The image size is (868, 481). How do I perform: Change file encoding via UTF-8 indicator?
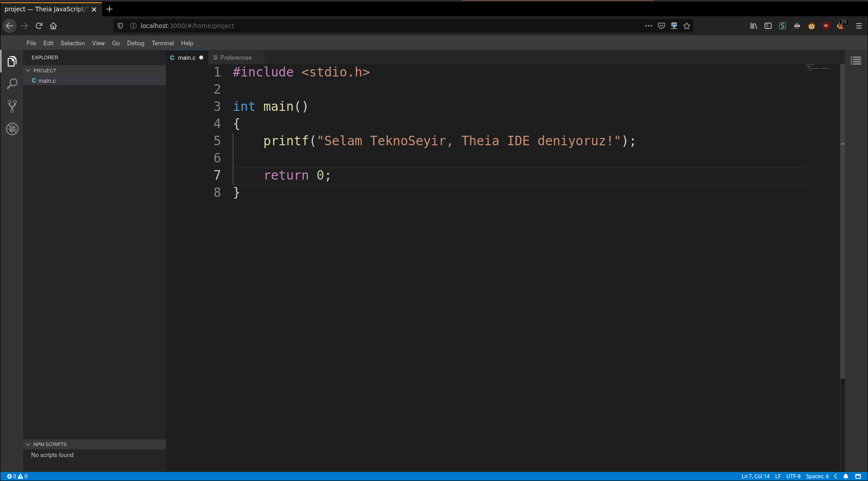(x=793, y=476)
